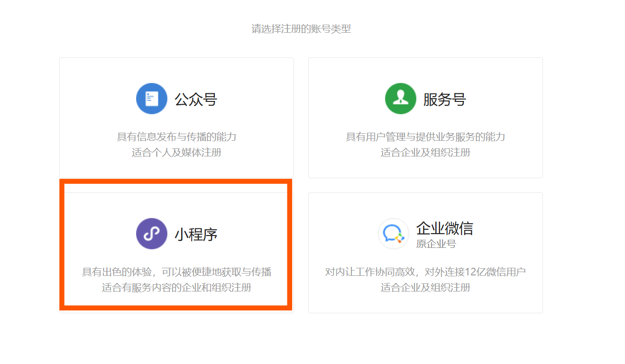Select the 公众号 account type title
Image resolution: width=625 pixels, height=364 pixels.
[x=196, y=100]
